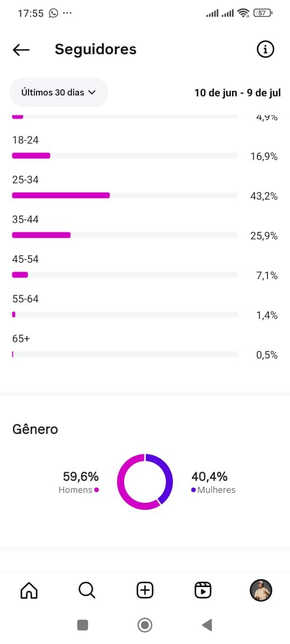Image resolution: width=290 pixels, height=644 pixels.
Task: Select the 35-44 age bar
Action: [x=125, y=235]
